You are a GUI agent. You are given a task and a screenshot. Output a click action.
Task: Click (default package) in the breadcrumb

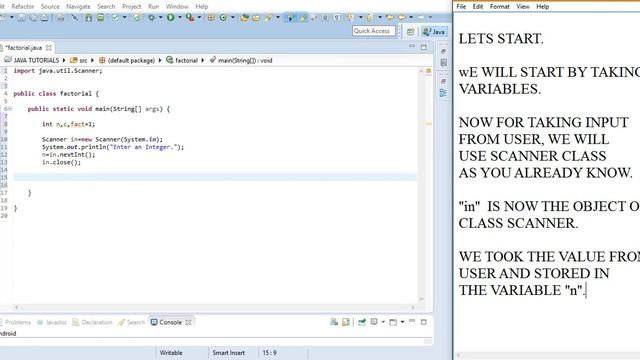131,60
